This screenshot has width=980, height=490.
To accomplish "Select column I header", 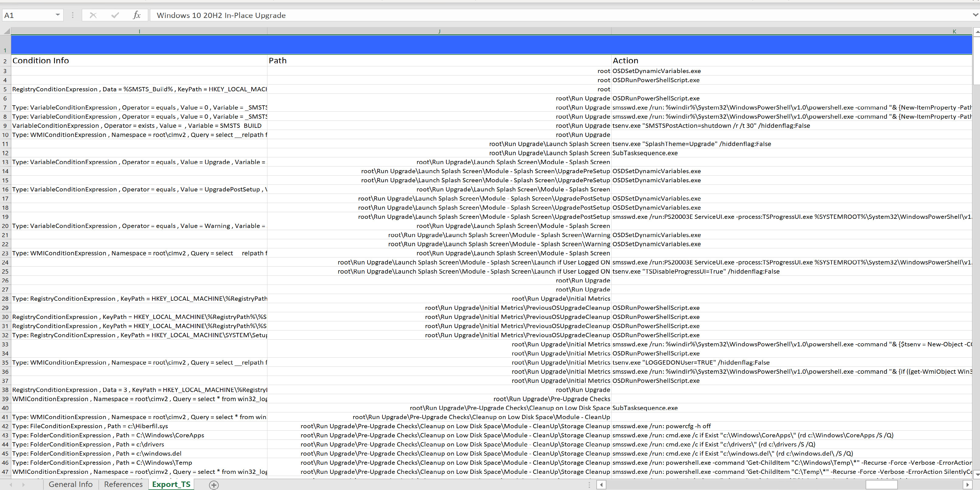I will coord(139,31).
